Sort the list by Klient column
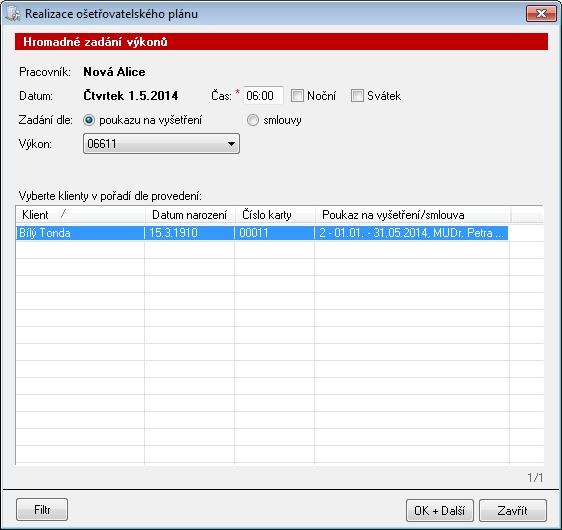The height and width of the screenshot is (530, 562). click(x=80, y=215)
